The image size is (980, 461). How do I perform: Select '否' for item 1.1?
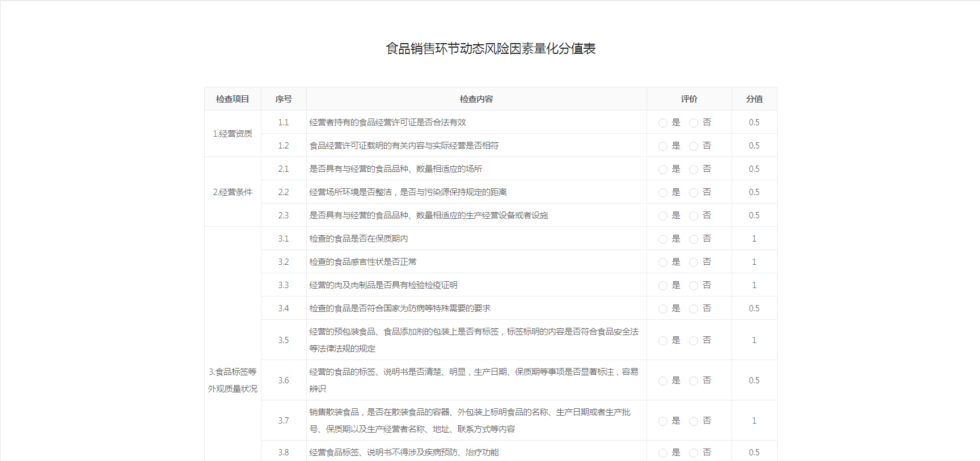pyautogui.click(x=693, y=123)
